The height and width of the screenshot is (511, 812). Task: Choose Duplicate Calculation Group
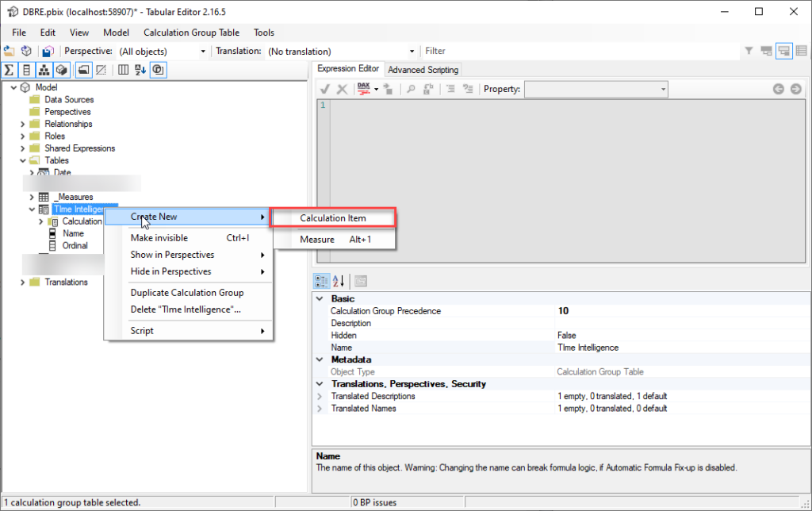pyautogui.click(x=189, y=293)
